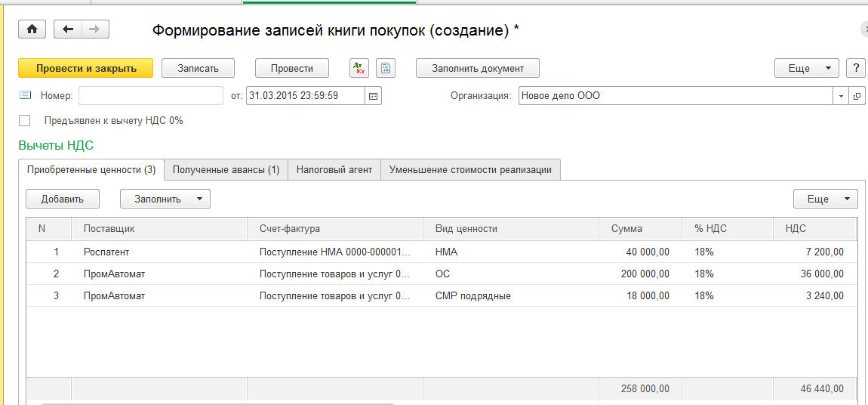Open the top Еще menu
Screen dimensions: 868x405
[806, 68]
